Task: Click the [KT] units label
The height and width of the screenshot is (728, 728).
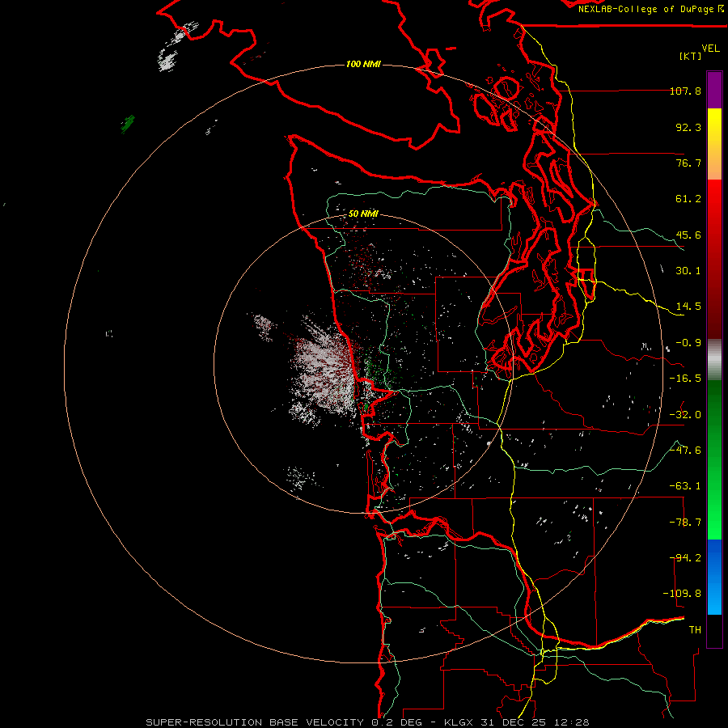Action: 691,56
